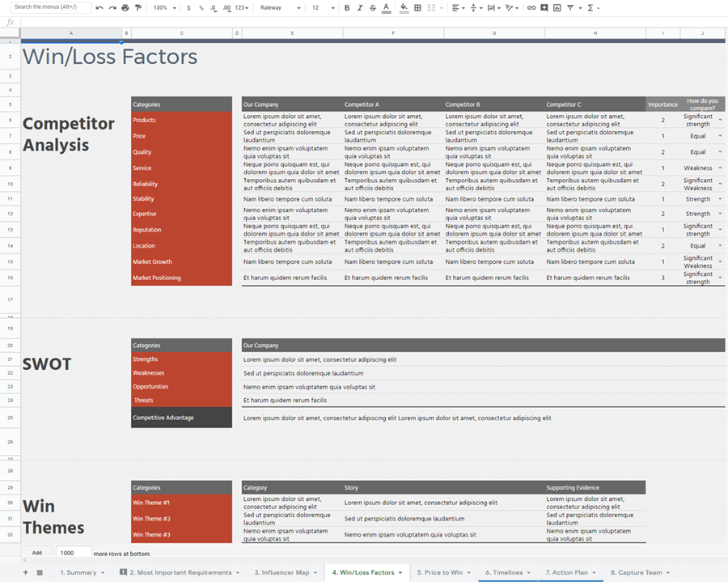
Task: Open the Raleway font dropdown
Action: [279, 7]
